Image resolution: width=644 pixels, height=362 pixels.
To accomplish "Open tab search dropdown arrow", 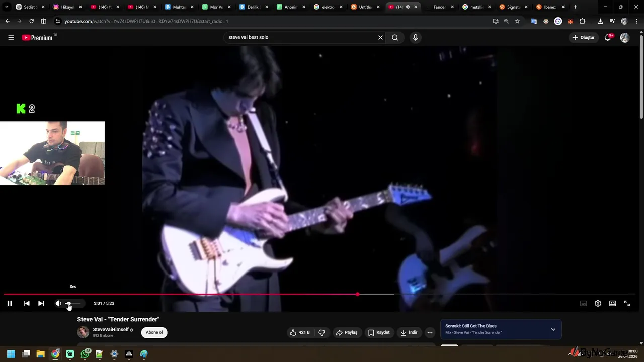I will pos(7,7).
